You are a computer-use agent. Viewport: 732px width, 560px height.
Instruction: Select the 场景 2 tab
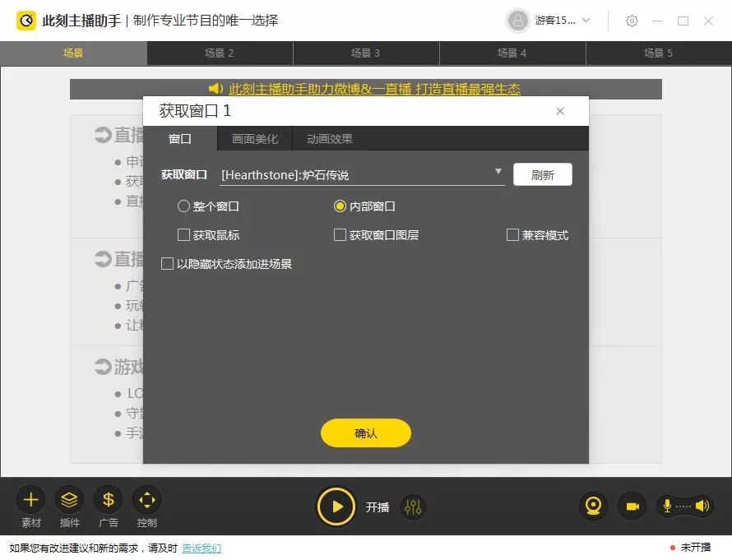click(x=220, y=53)
